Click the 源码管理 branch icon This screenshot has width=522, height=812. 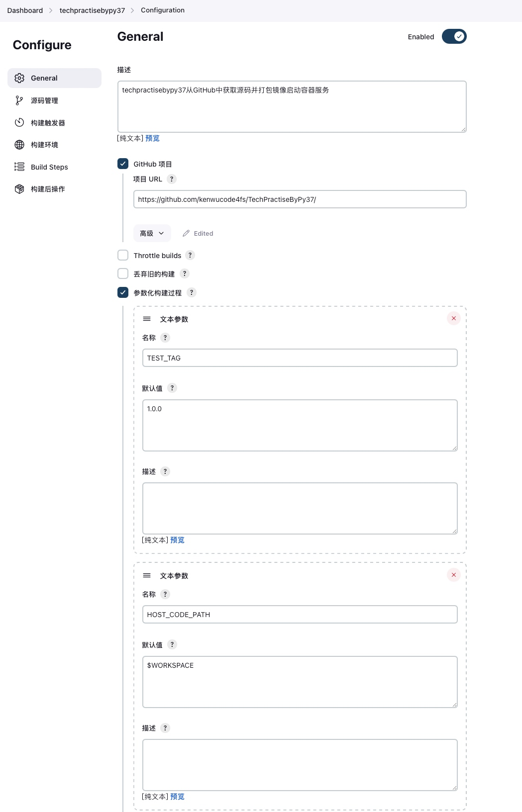point(19,100)
